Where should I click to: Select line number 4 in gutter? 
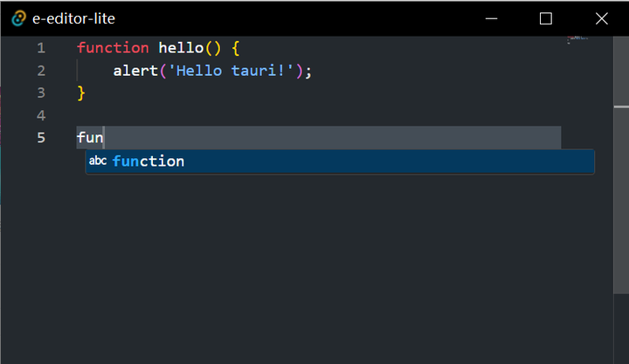pyautogui.click(x=40, y=115)
